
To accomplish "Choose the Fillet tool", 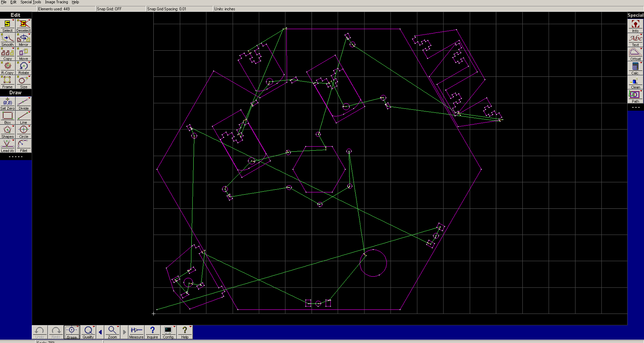I will [x=24, y=146].
